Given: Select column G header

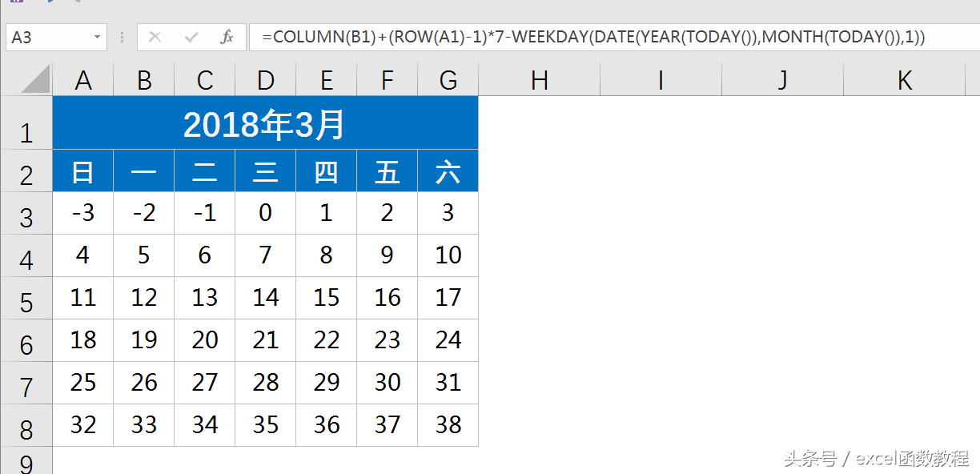Looking at the screenshot, I should (x=448, y=79).
